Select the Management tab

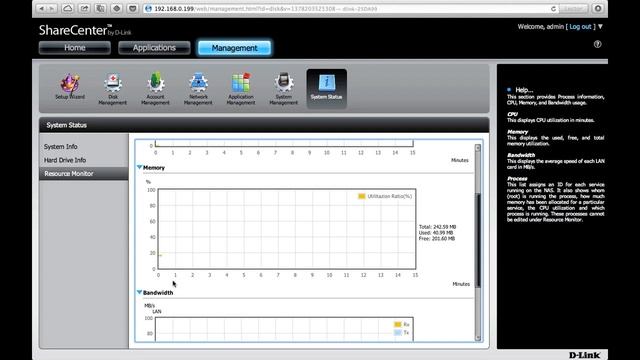234,48
